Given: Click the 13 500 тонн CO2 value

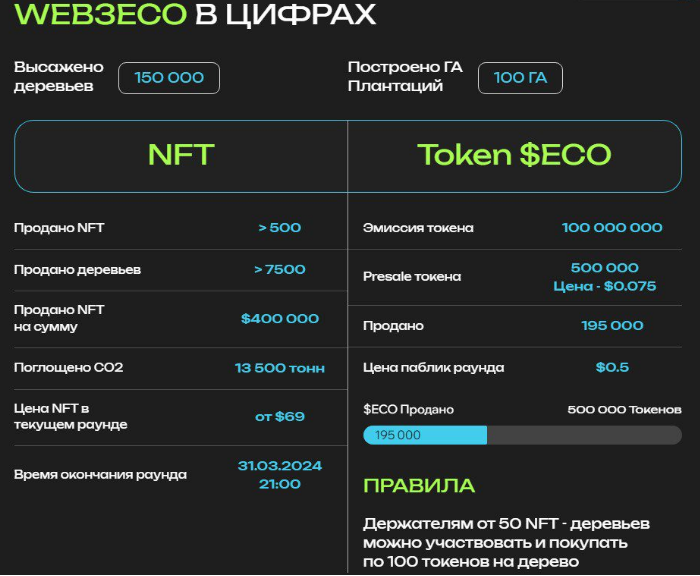Looking at the screenshot, I should coord(279,368).
